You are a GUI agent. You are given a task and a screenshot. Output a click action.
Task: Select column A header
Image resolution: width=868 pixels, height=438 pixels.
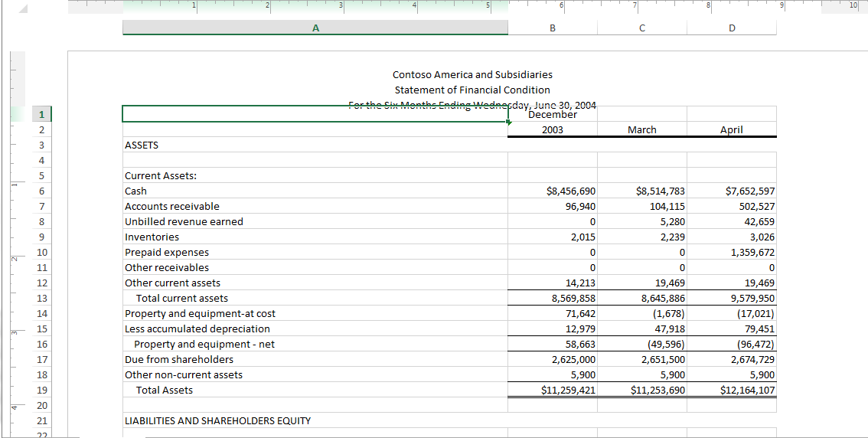click(315, 28)
